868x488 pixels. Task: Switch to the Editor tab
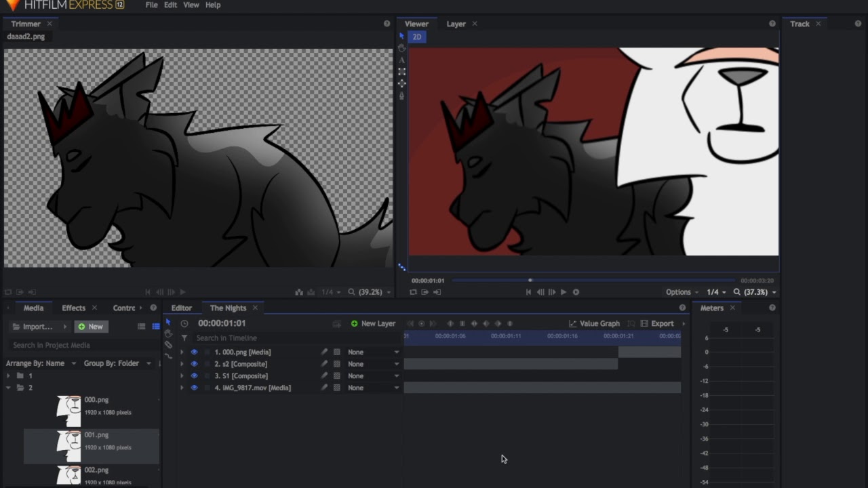(182, 308)
